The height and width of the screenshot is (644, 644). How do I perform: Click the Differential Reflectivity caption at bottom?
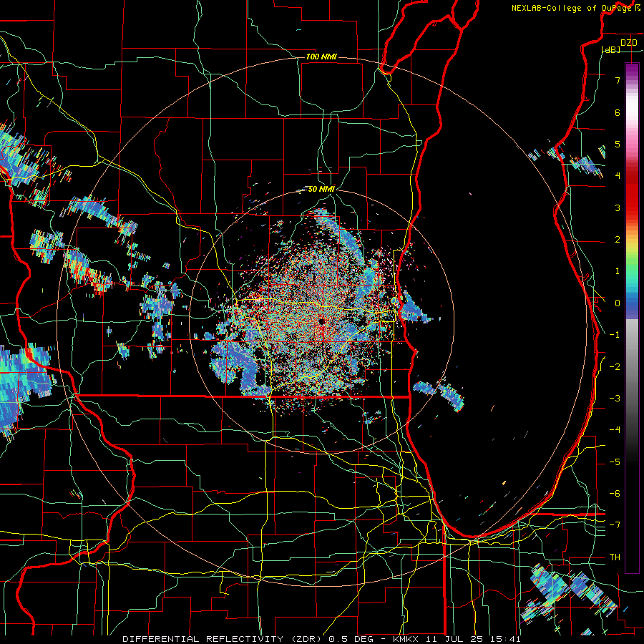[321, 639]
